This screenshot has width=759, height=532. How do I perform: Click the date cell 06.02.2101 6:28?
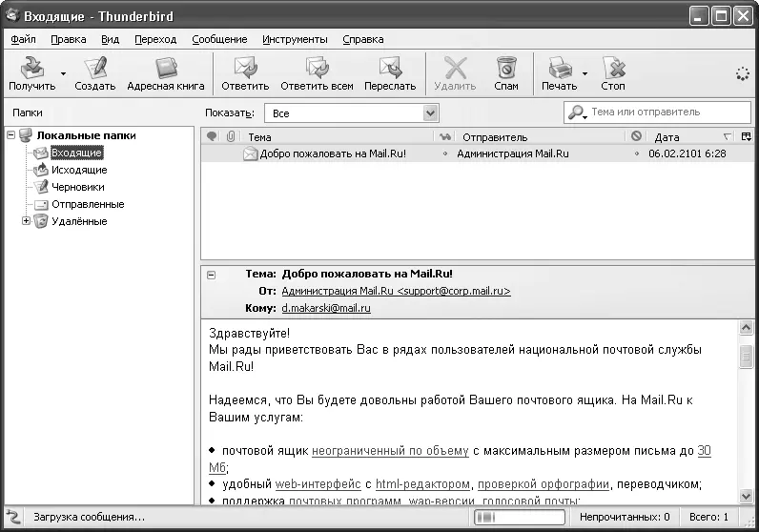(687, 153)
